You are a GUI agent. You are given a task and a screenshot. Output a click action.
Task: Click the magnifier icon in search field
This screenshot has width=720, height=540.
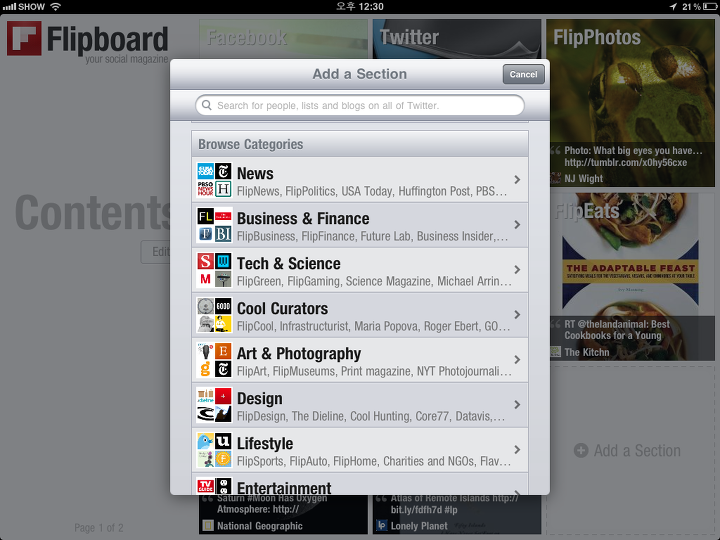tap(207, 106)
